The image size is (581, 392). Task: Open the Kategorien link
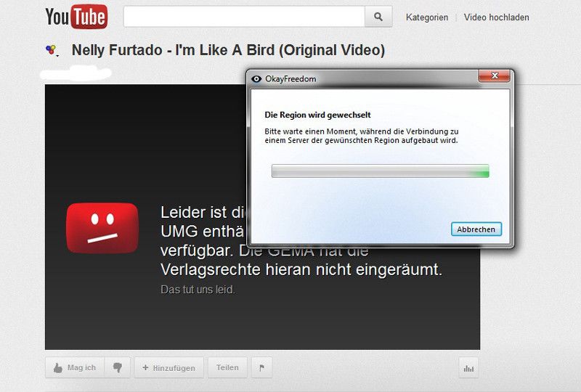coord(427,17)
